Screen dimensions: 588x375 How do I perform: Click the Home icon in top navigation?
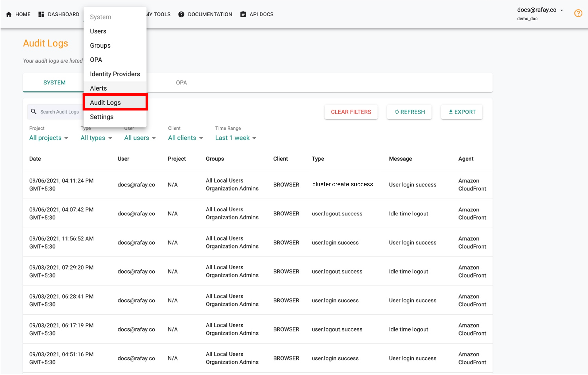[x=9, y=14]
